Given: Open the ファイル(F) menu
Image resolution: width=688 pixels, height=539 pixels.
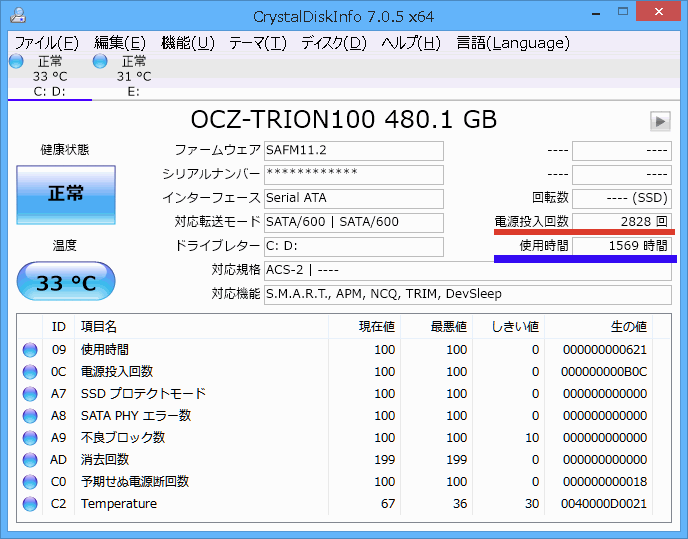Looking at the screenshot, I should [47, 43].
